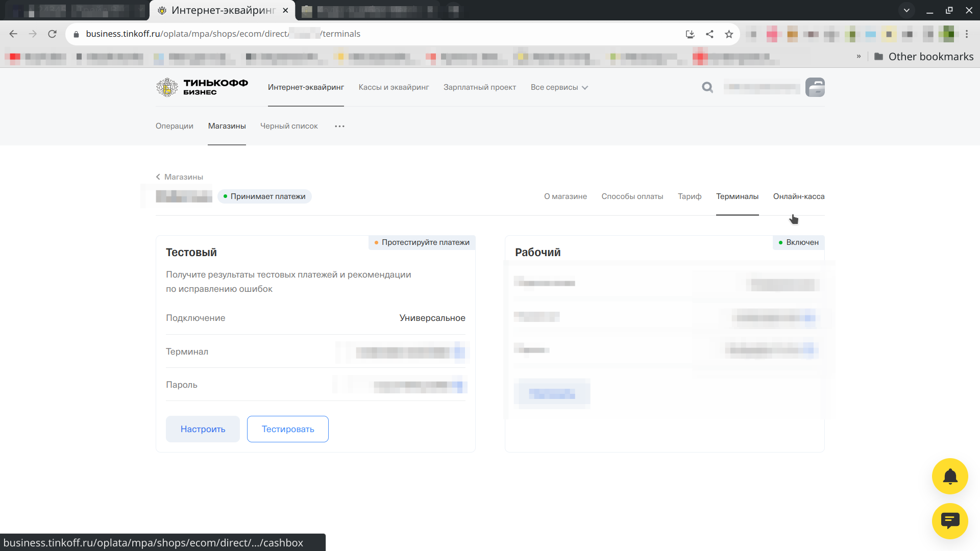Open the Зарплатный проект section
This screenshot has width=980, height=551.
[x=480, y=87]
